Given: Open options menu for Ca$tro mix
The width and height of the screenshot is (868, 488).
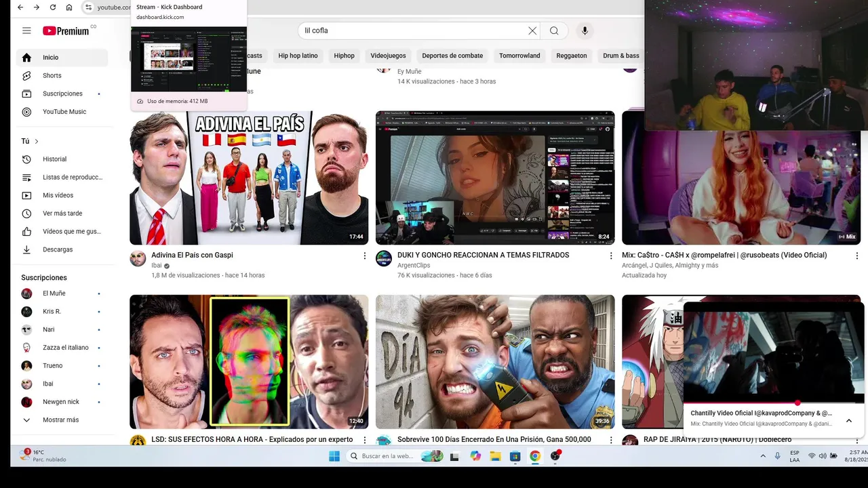Looking at the screenshot, I should [x=856, y=256].
